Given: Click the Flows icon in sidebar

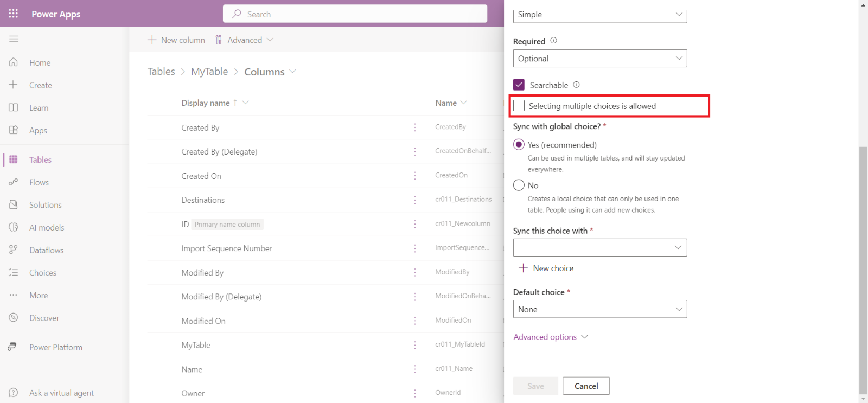Looking at the screenshot, I should point(14,182).
